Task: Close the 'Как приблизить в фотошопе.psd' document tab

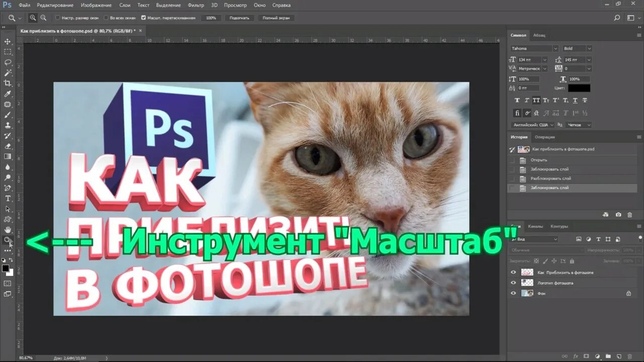Action: point(140,31)
